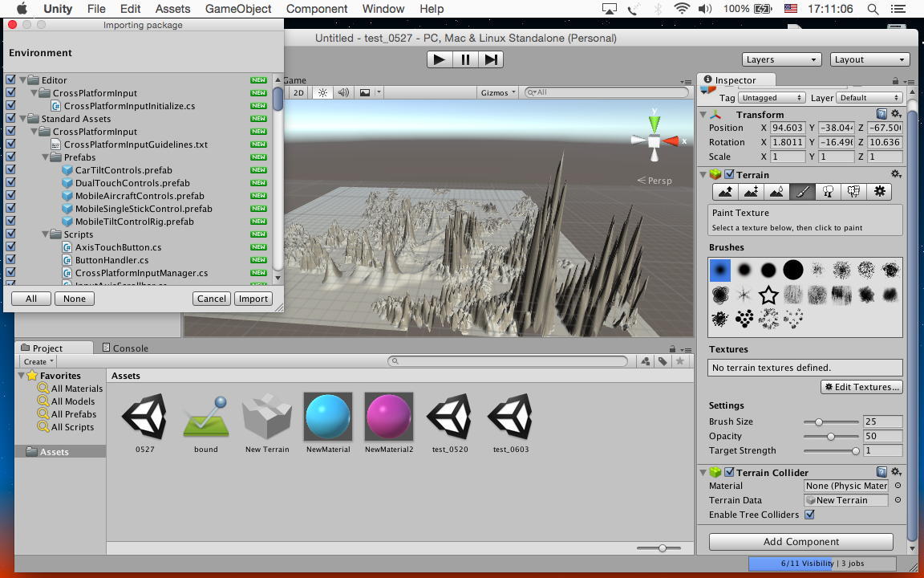Open the GameObject menu
The image size is (924, 578).
[237, 9]
